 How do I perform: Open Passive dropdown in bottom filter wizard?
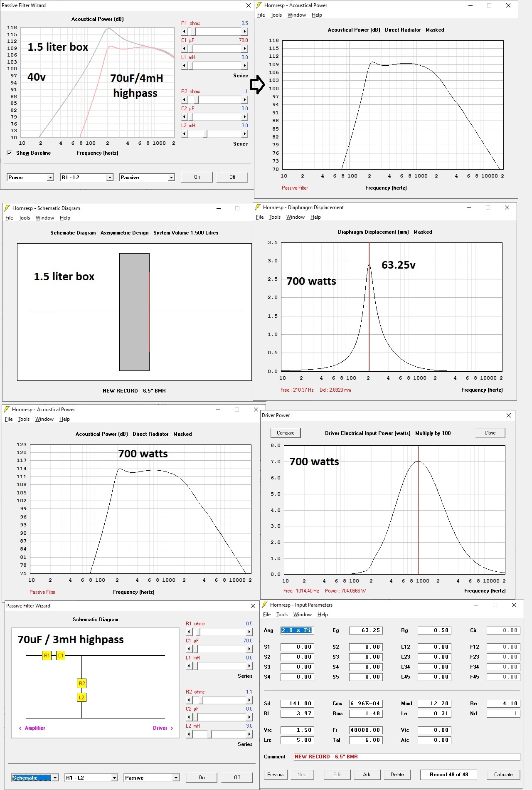click(x=152, y=778)
